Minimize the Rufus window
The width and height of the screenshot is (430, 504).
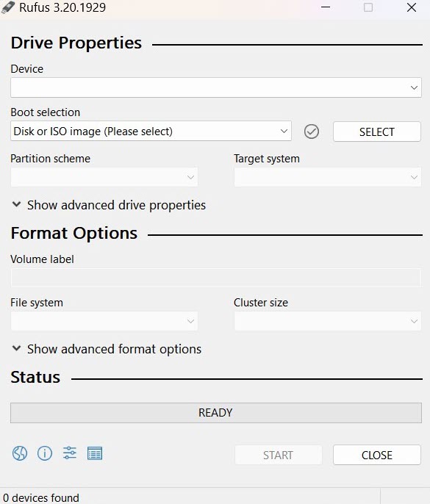coord(326,7)
